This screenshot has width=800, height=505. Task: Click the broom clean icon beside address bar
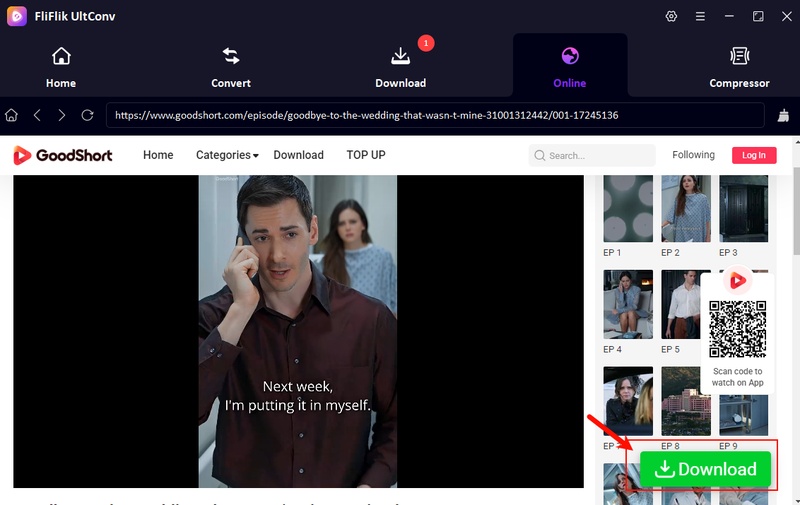(783, 116)
